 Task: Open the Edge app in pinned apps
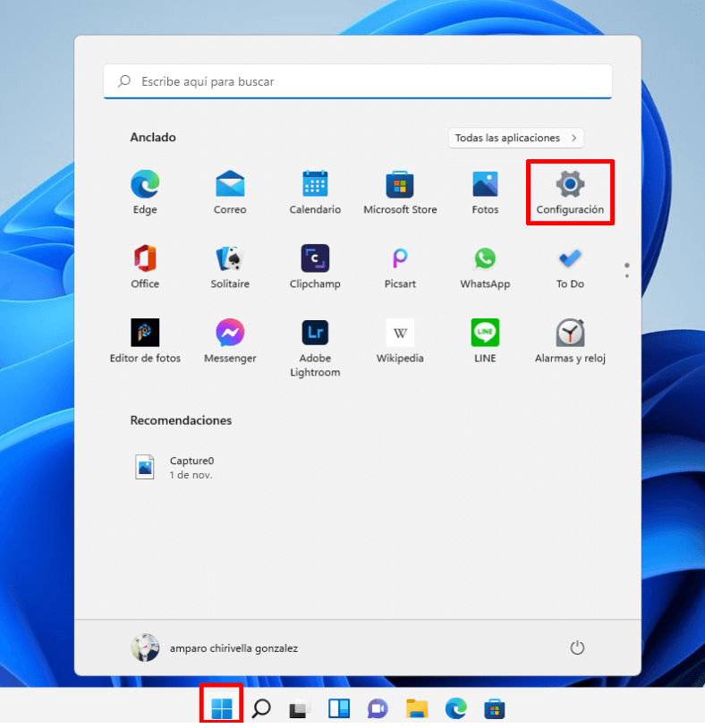(145, 192)
